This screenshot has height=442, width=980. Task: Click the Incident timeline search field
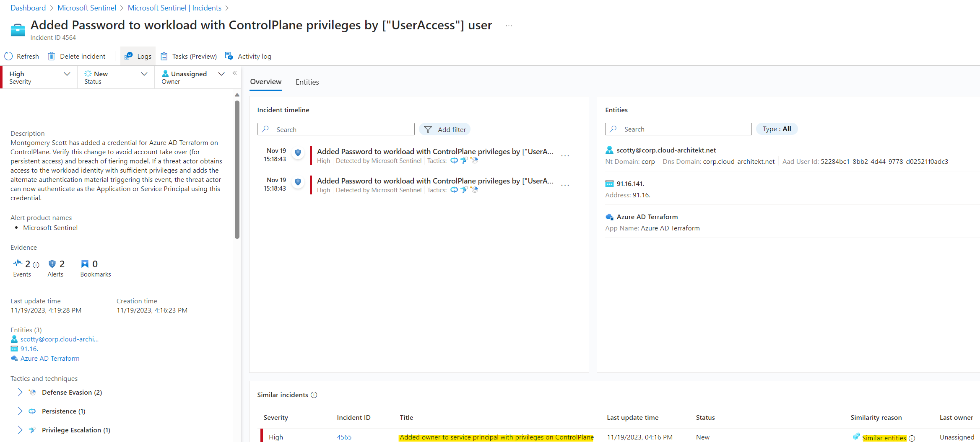click(x=336, y=129)
